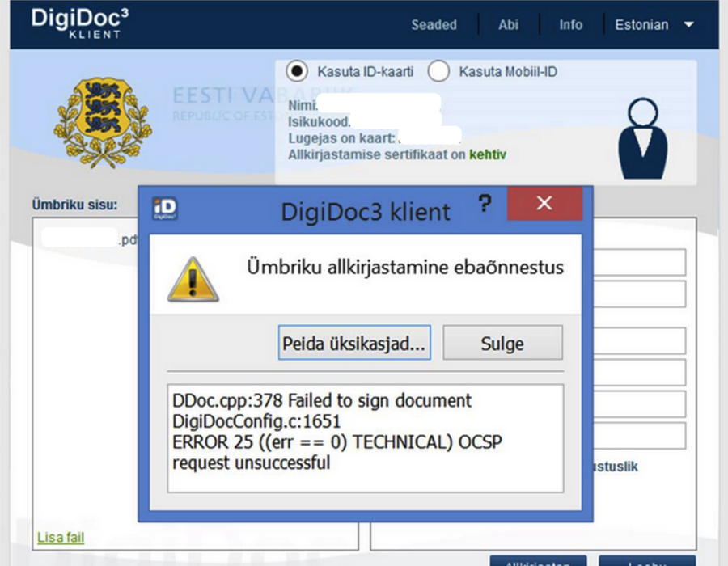Click the Allkirjastan button at bottom

[x=538, y=560]
